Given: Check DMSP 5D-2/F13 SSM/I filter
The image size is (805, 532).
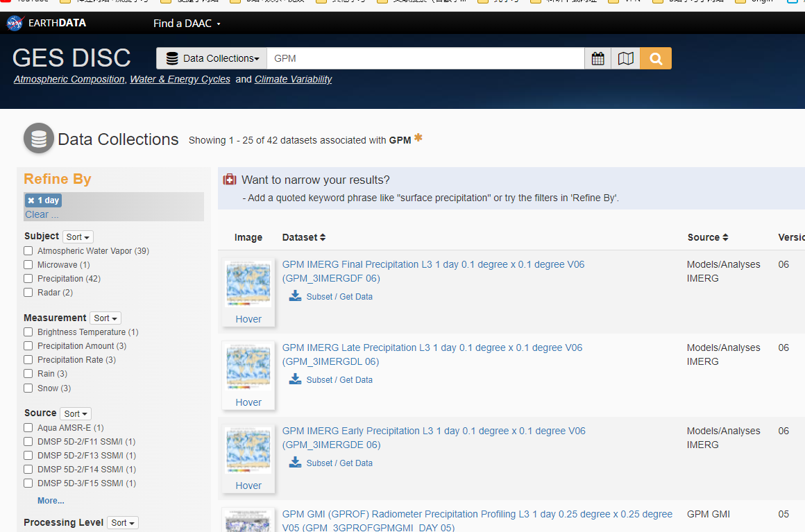Looking at the screenshot, I should [x=28, y=455].
